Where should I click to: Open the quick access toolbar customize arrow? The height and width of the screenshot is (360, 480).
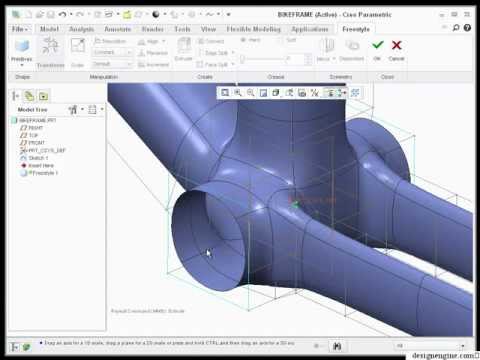tap(228, 14)
